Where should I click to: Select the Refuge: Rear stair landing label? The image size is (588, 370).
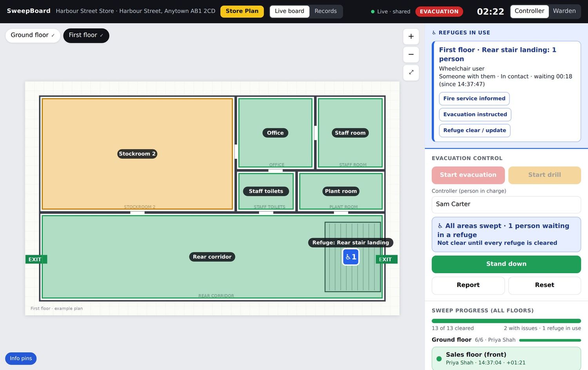(350, 243)
